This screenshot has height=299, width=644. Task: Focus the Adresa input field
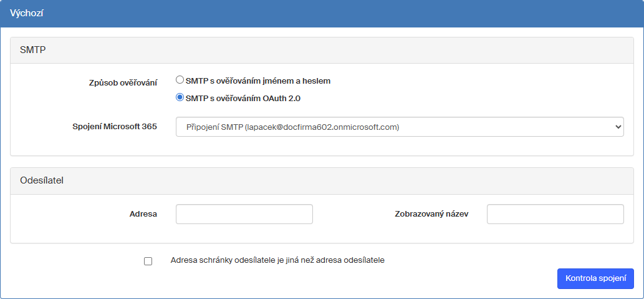[244, 214]
